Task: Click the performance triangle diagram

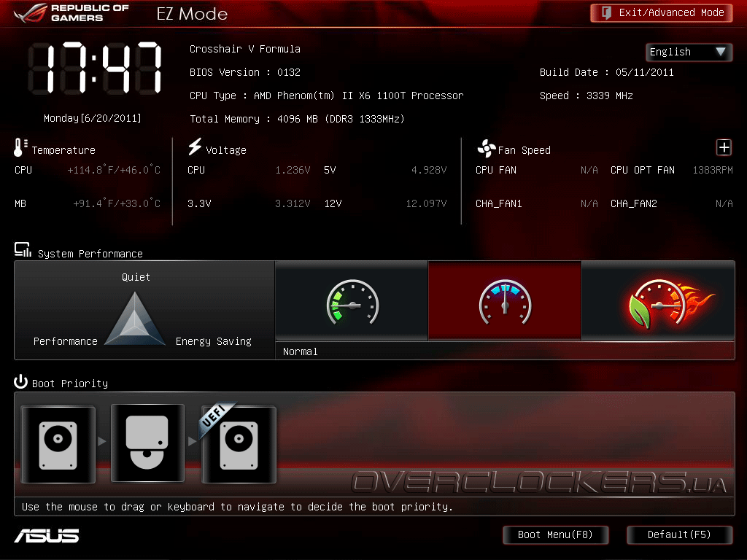Action: (135, 319)
